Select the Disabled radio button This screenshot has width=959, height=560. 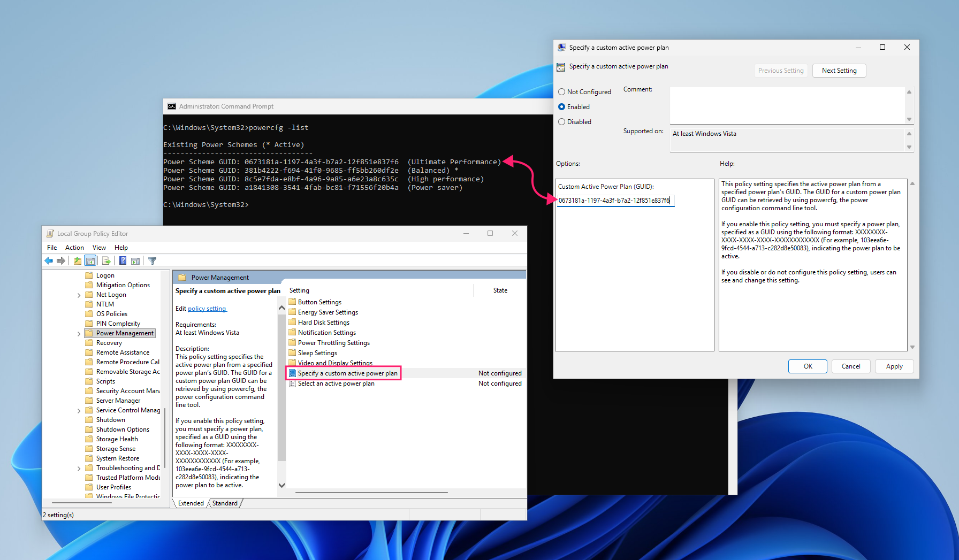[562, 122]
